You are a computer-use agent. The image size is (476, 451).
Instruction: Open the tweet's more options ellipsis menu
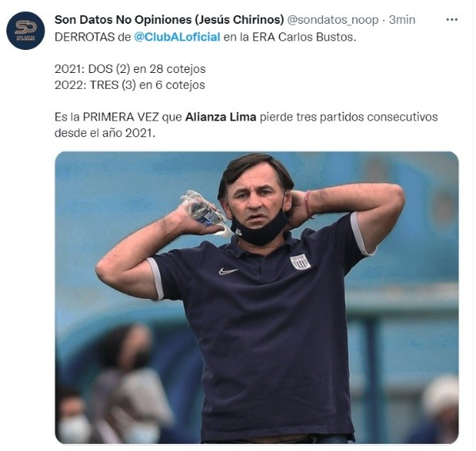coord(451,20)
